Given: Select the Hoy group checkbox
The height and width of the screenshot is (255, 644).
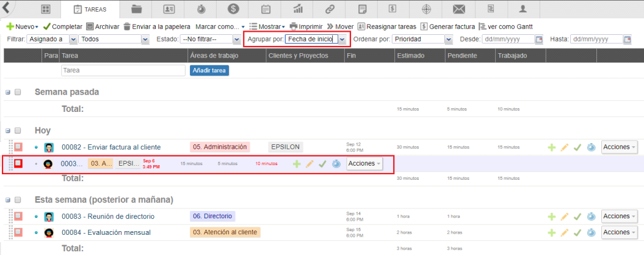Looking at the screenshot, I should [x=18, y=130].
